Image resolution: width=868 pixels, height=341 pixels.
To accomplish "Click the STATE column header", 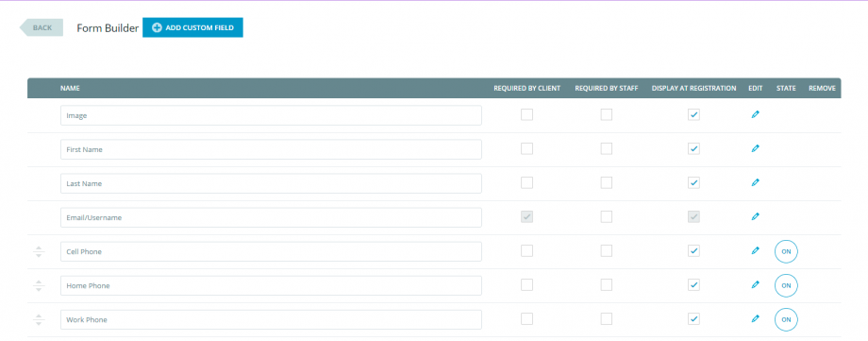I will (786, 88).
